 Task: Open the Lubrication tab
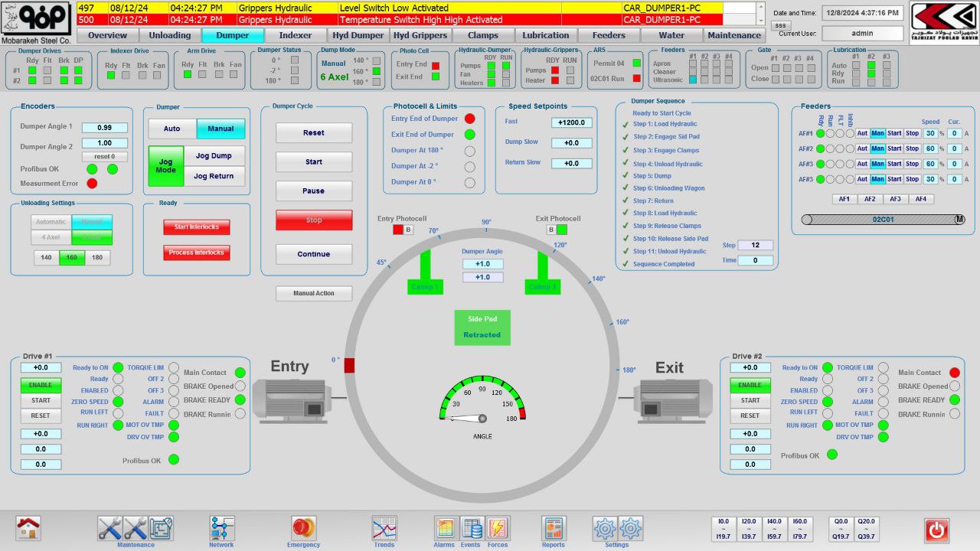(x=546, y=35)
